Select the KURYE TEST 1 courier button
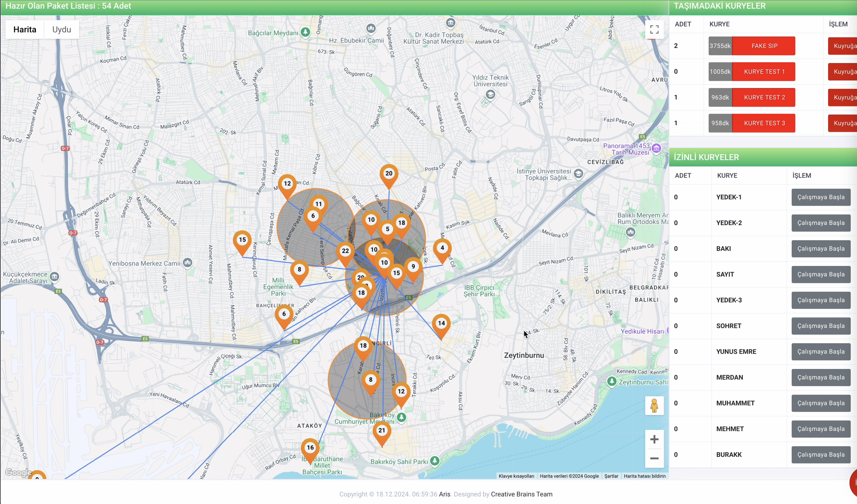This screenshot has width=857, height=504. (x=764, y=72)
